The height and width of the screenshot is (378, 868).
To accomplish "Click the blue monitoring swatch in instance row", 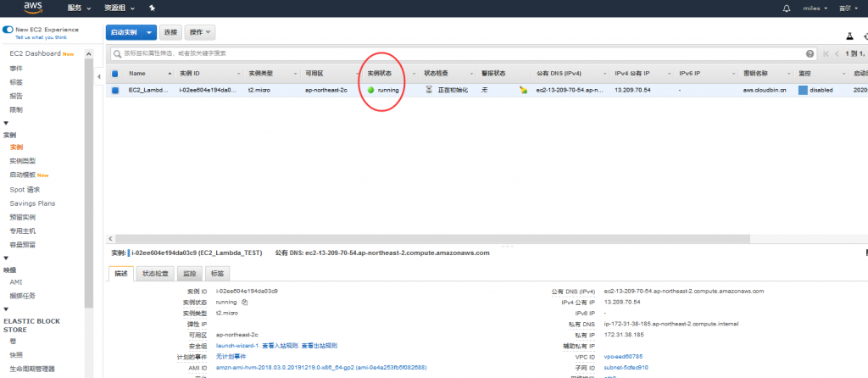I will point(803,89).
